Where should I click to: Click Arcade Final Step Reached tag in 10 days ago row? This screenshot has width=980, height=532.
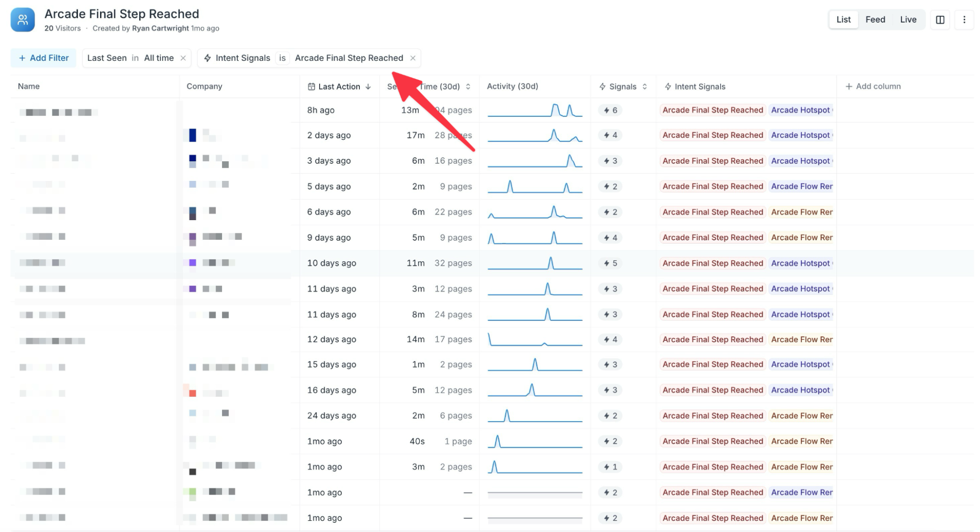point(712,263)
